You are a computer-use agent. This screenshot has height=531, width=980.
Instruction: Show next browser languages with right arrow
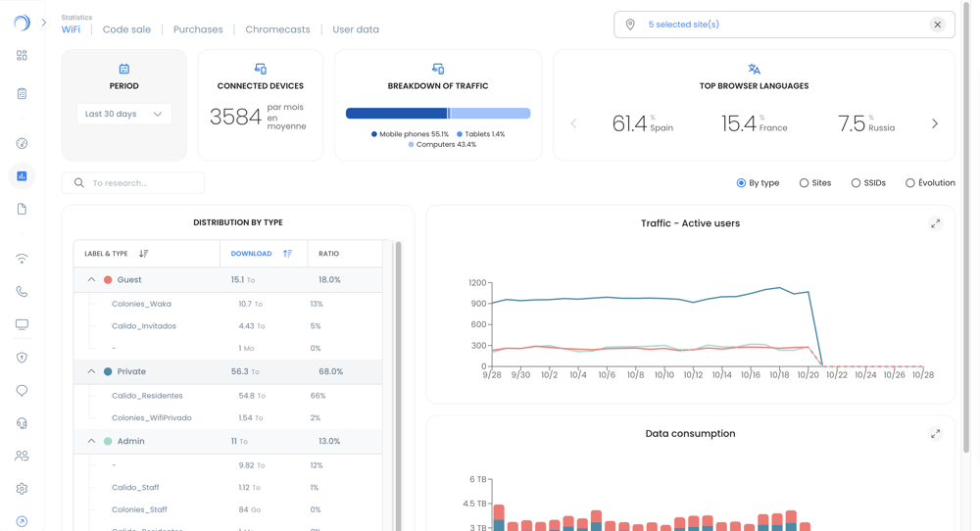[934, 124]
